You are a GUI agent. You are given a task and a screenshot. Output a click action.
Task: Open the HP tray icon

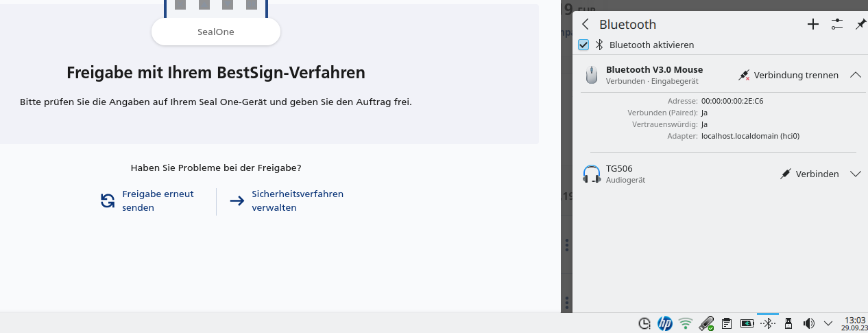[664, 323]
